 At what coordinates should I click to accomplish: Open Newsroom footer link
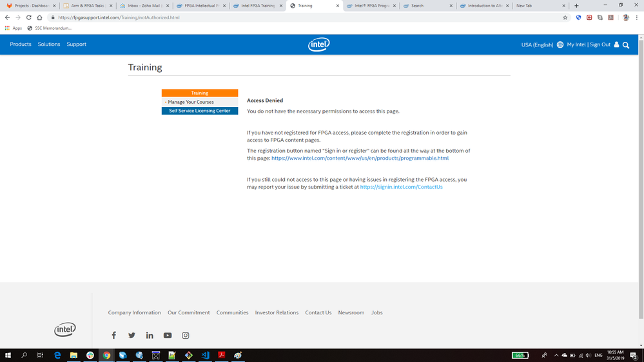click(351, 313)
